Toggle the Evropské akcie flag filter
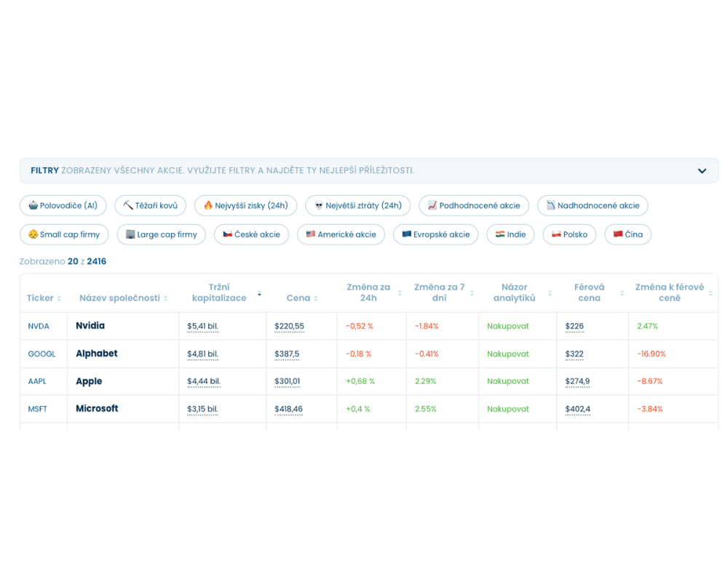 (435, 234)
